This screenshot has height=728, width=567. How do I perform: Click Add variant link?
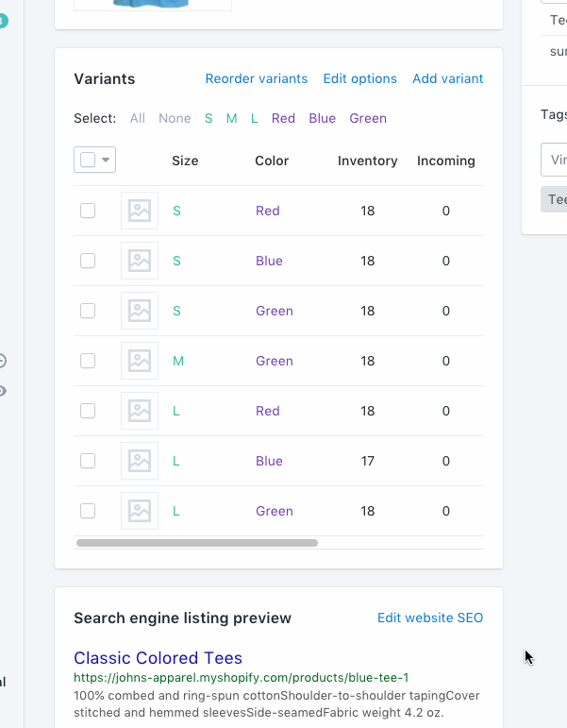coord(447,78)
